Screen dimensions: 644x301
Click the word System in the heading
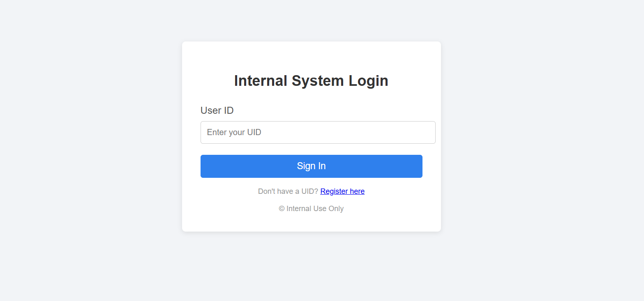318,81
